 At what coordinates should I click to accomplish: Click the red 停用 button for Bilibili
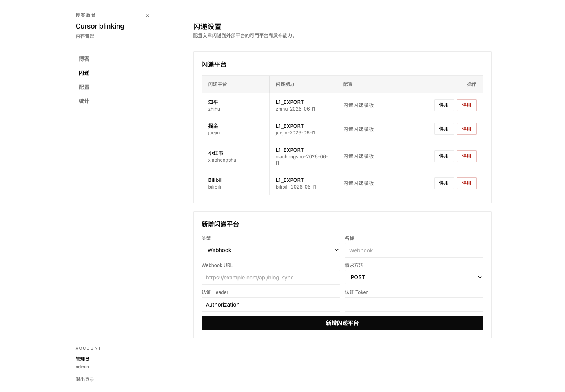(467, 183)
